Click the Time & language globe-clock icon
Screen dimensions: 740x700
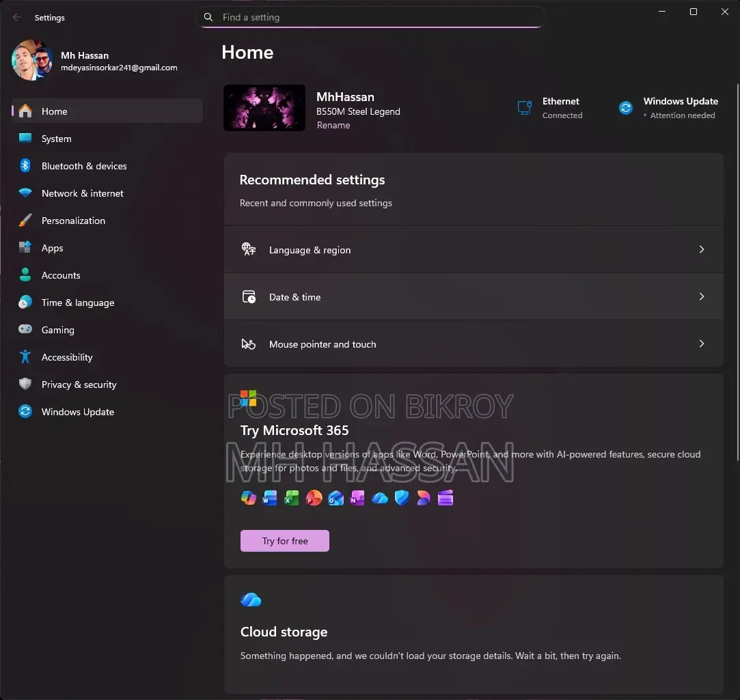click(25, 302)
